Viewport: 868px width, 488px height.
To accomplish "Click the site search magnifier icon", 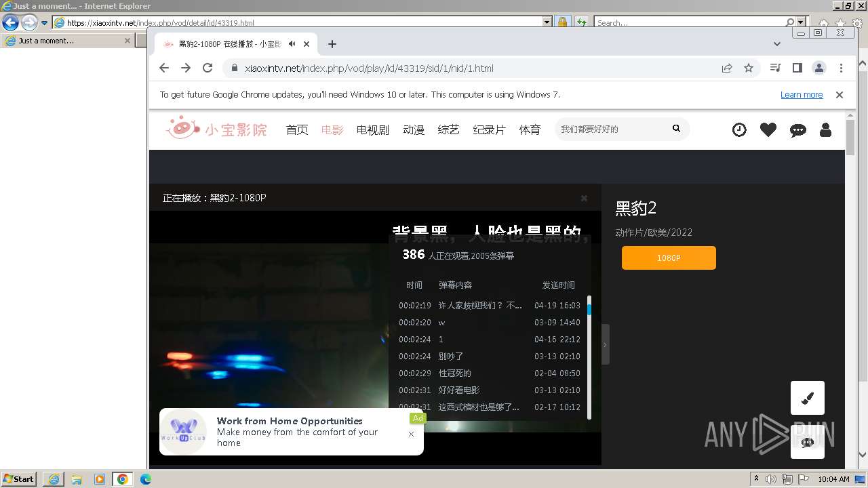I will coord(676,128).
